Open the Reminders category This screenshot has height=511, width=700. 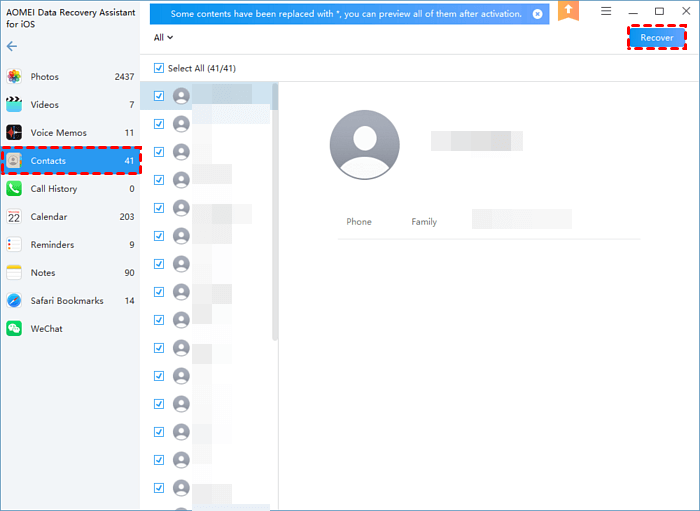[52, 245]
